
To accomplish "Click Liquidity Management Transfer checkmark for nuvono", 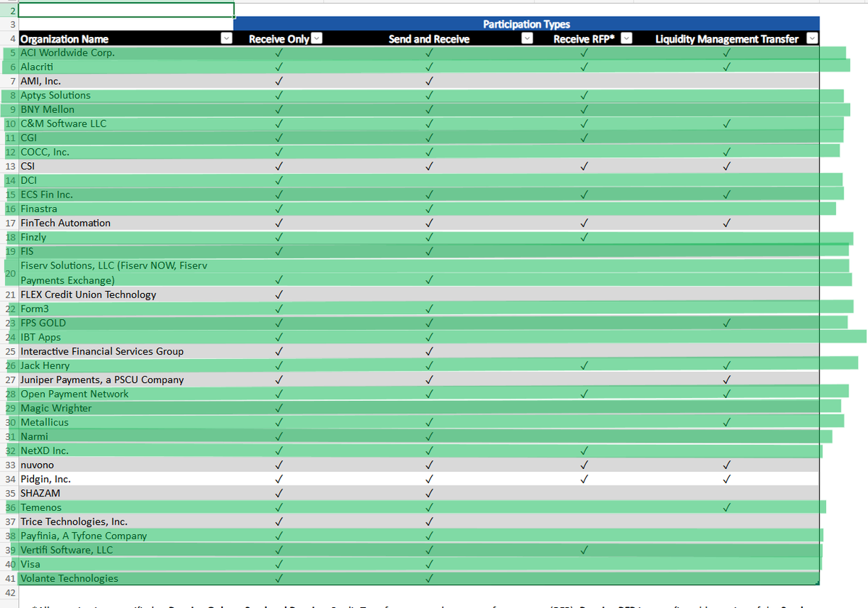I will [727, 465].
